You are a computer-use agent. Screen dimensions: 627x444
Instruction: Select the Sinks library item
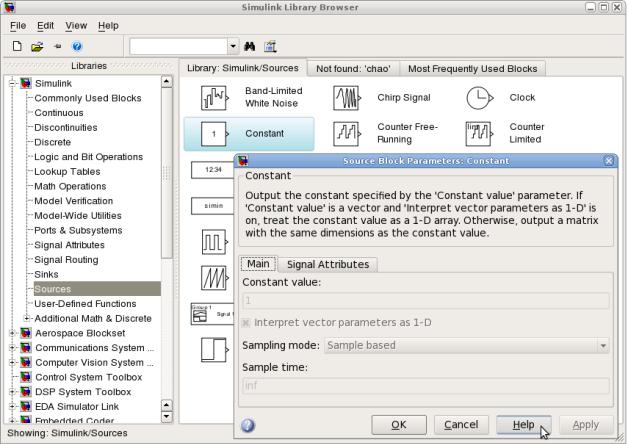click(46, 274)
